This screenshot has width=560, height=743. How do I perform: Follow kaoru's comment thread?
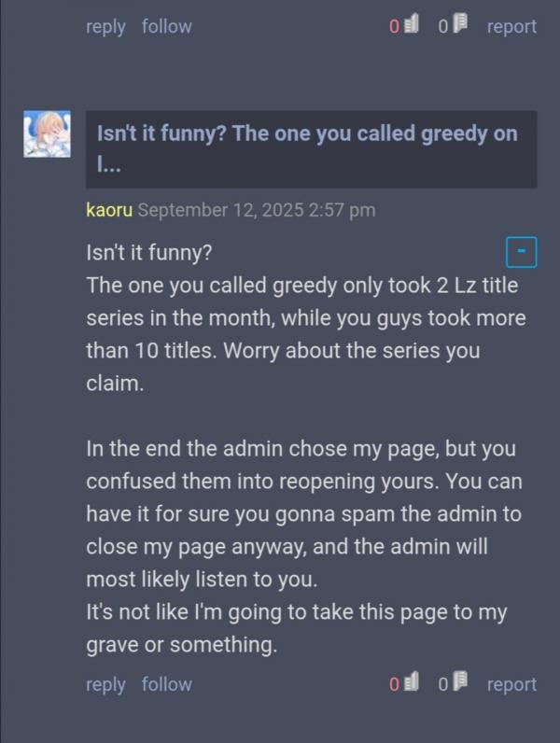tap(167, 684)
